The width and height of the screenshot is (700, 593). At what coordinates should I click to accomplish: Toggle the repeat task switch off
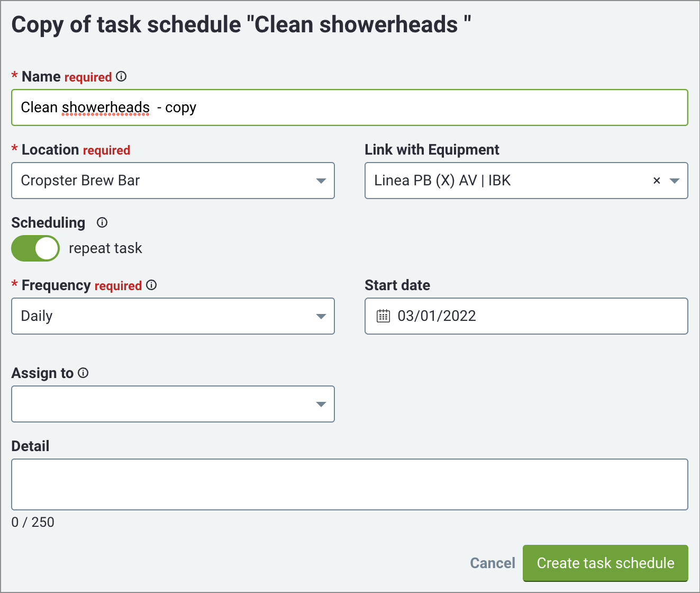point(35,248)
